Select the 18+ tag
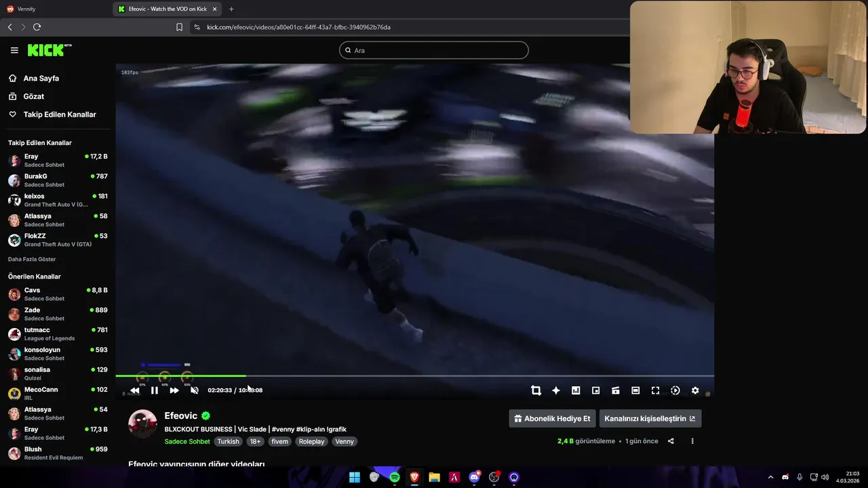Screen dimensions: 868x488 point(255,441)
